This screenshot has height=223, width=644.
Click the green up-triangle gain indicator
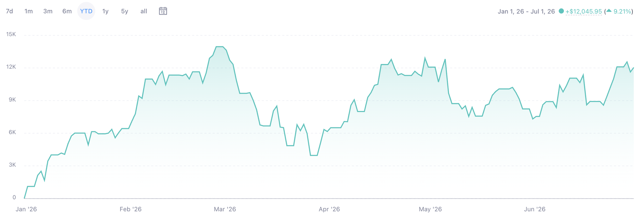[609, 11]
